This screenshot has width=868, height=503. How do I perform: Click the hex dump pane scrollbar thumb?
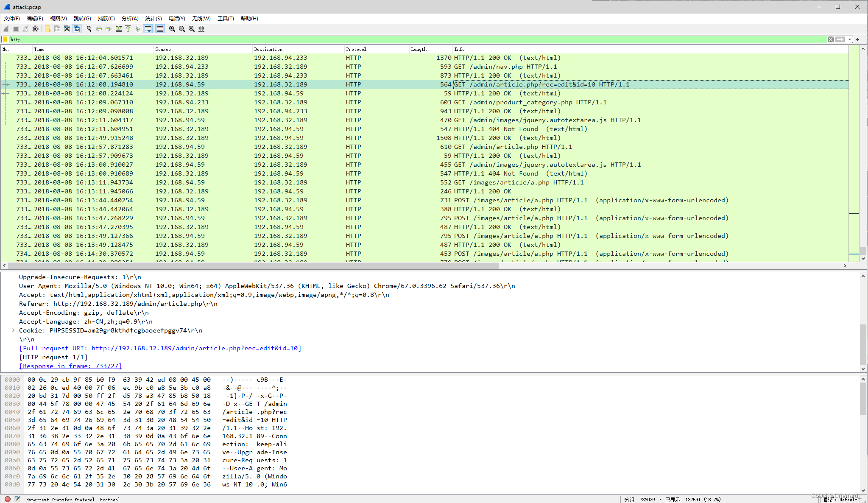pos(863,399)
